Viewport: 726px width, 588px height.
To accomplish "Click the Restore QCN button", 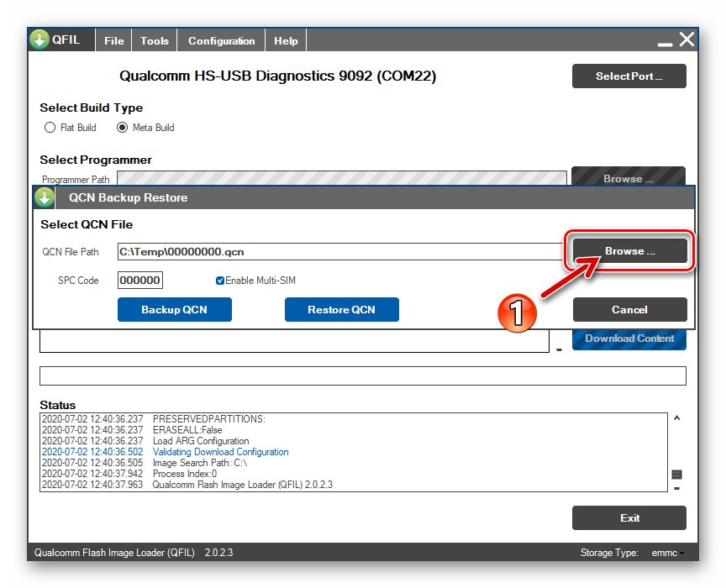I will tap(342, 310).
